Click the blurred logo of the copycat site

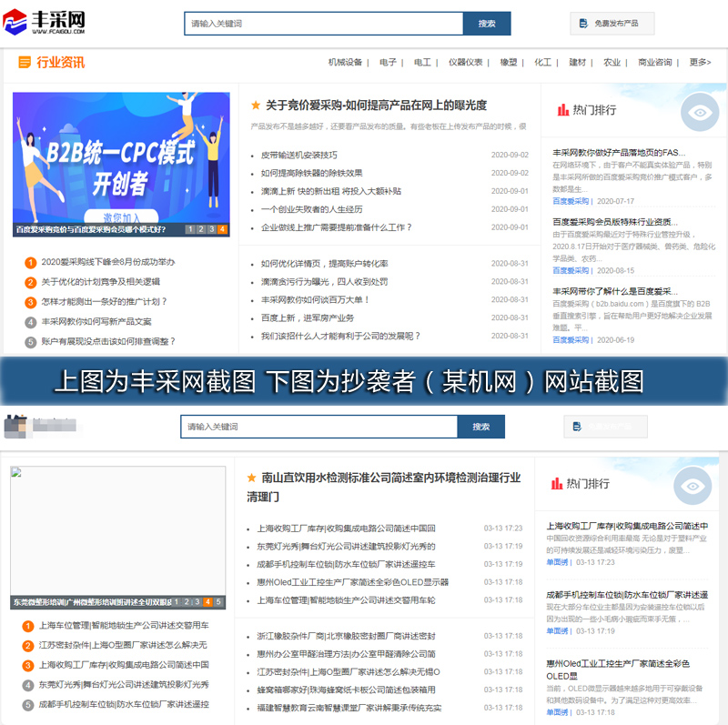[40, 426]
